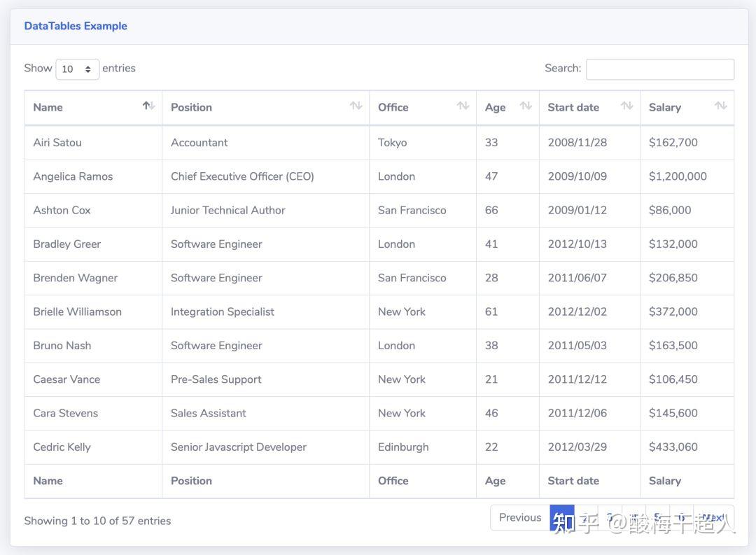Click the Edinburgh office cell
The image size is (756, 555).
[403, 447]
